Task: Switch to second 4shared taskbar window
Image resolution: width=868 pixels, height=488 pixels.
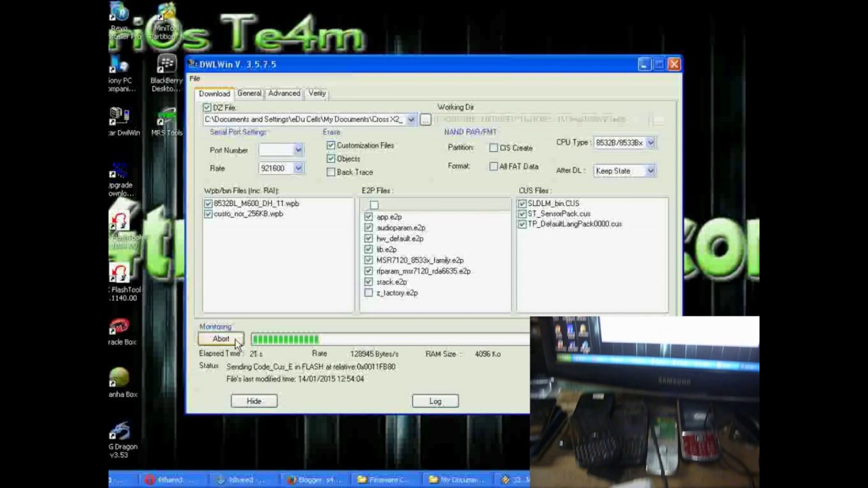Action: click(243, 480)
